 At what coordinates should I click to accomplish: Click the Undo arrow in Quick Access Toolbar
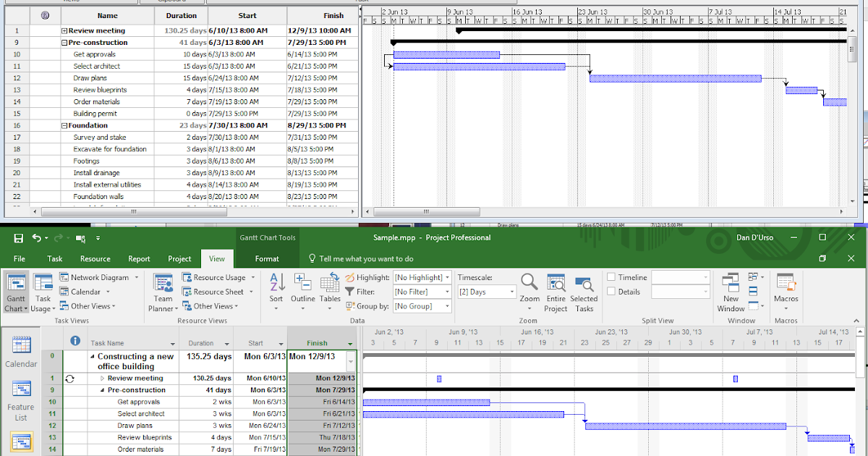point(35,237)
